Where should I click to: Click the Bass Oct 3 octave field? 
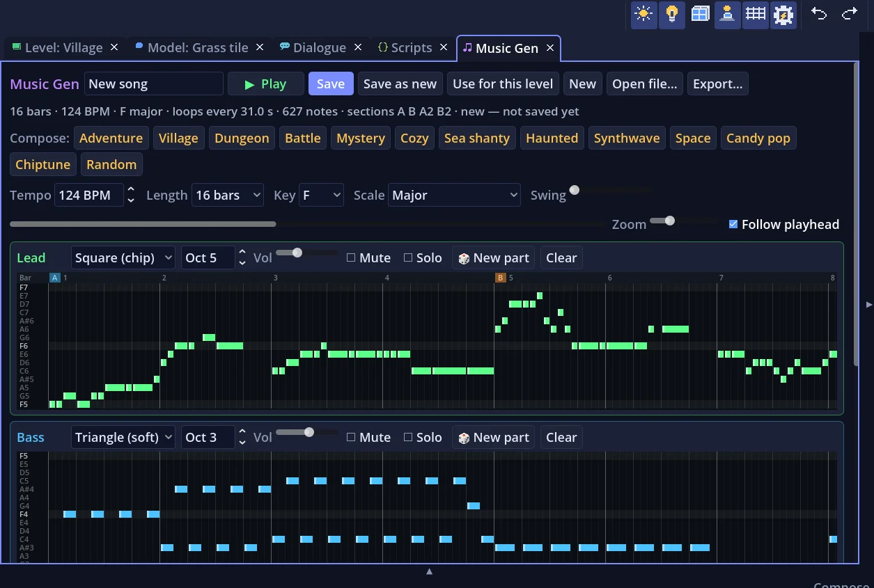point(208,437)
